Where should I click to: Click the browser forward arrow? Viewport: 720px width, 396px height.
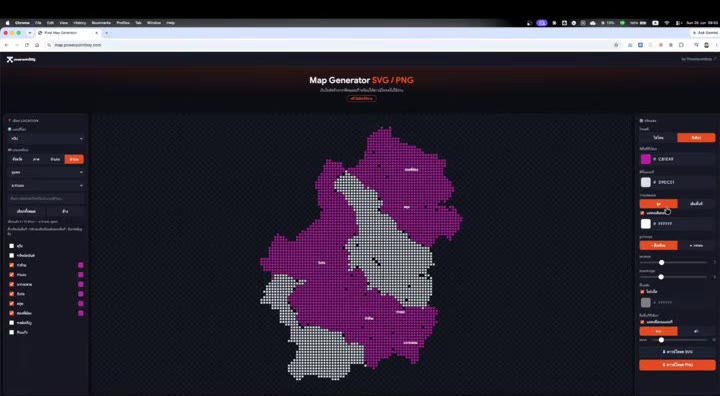17,45
